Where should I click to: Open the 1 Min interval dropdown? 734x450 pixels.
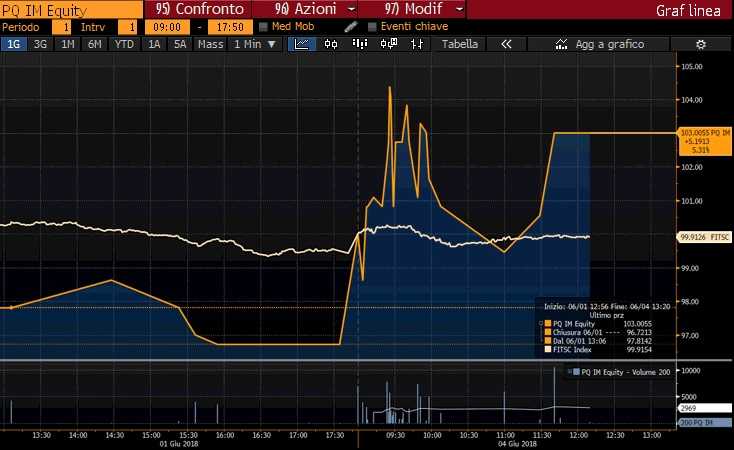tap(254, 44)
